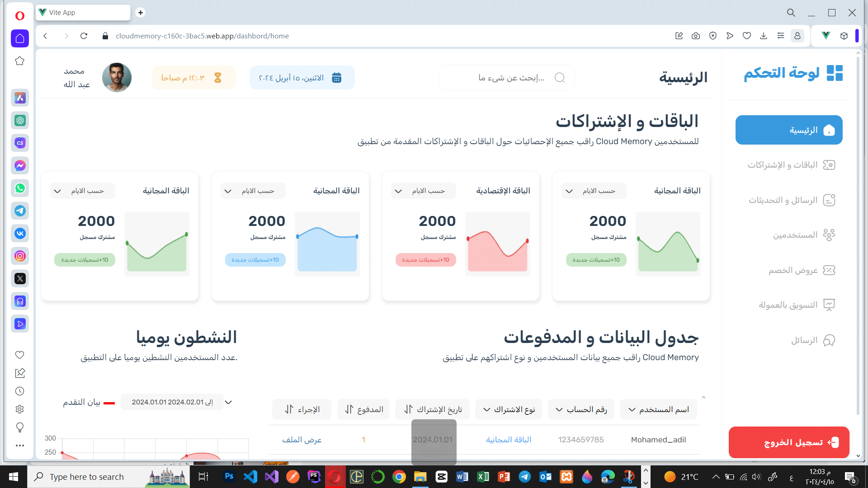Click the التسويق بالعمولة sidebar icon
Screen dimensions: 868x488
(x=829, y=305)
